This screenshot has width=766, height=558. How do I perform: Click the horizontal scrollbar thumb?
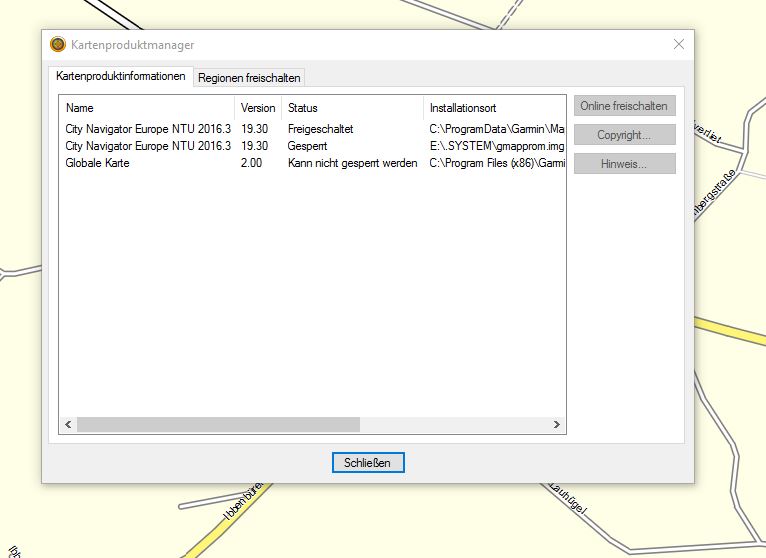(x=218, y=425)
